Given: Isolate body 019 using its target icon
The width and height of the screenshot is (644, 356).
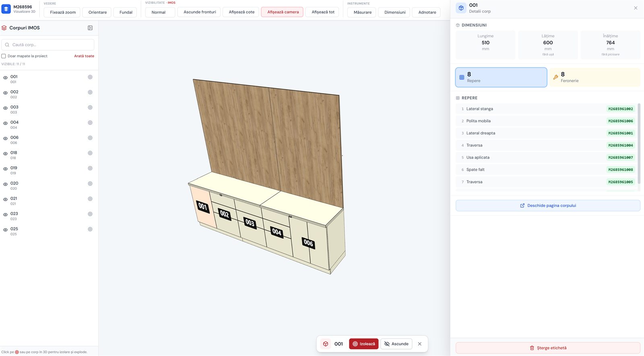Looking at the screenshot, I should 90,168.
